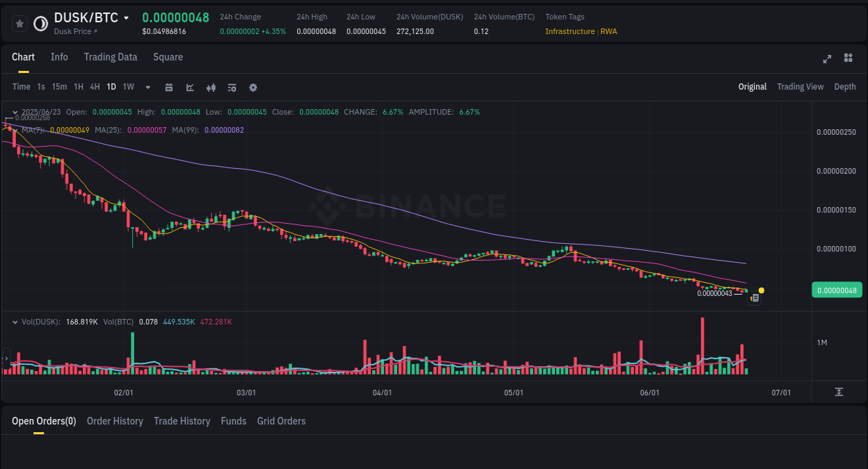Open the grid layout panel icon
This screenshot has height=469, width=868.
click(848, 58)
